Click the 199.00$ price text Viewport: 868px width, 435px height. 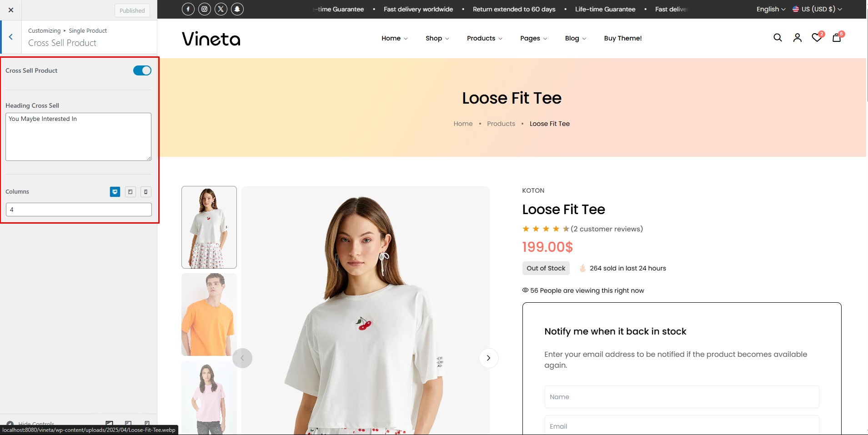coord(547,247)
